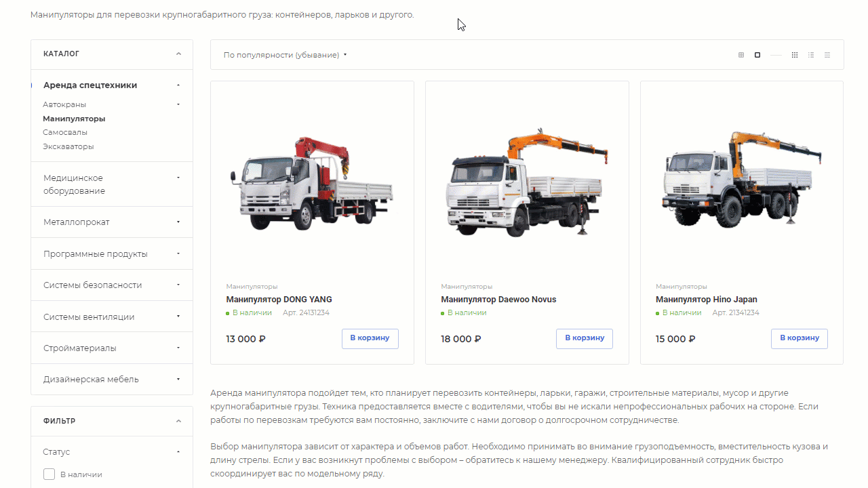Image resolution: width=868 pixels, height=488 pixels.
Task: Go to the Манипуляторы subcategory
Action: [74, 119]
